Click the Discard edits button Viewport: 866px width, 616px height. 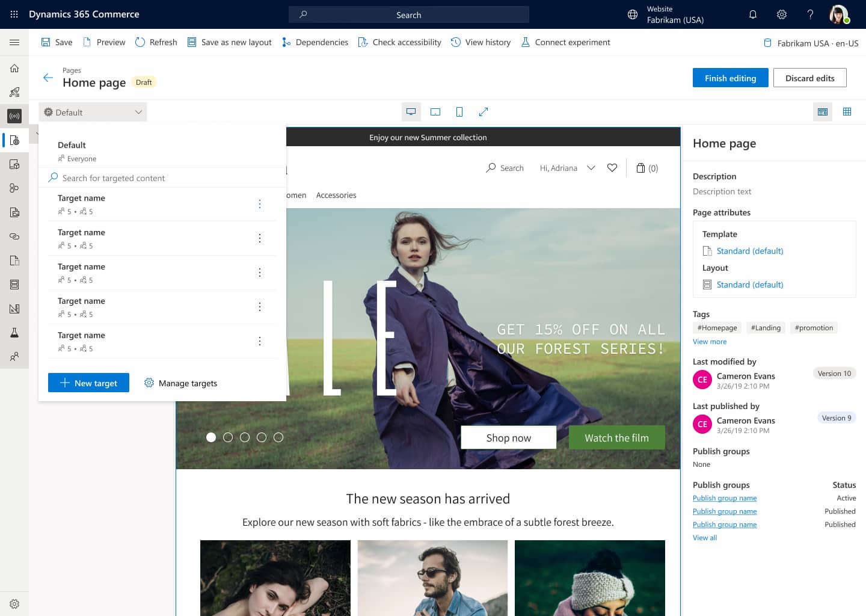point(809,78)
